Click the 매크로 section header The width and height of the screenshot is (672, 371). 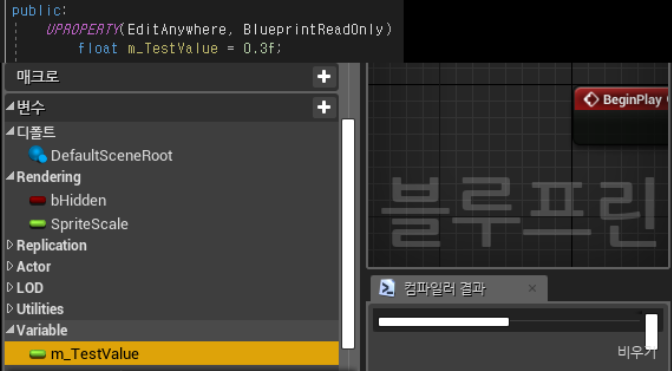(171, 77)
